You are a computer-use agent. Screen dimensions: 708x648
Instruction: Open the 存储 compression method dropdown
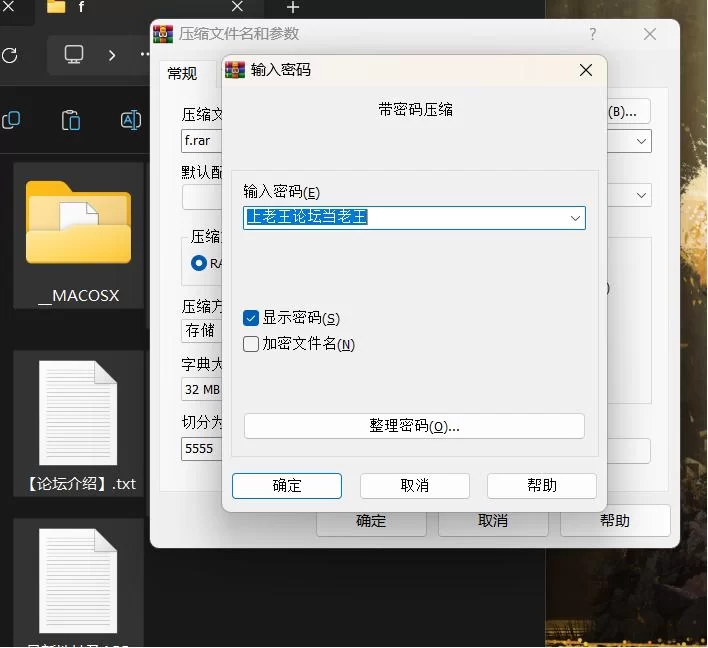(200, 329)
